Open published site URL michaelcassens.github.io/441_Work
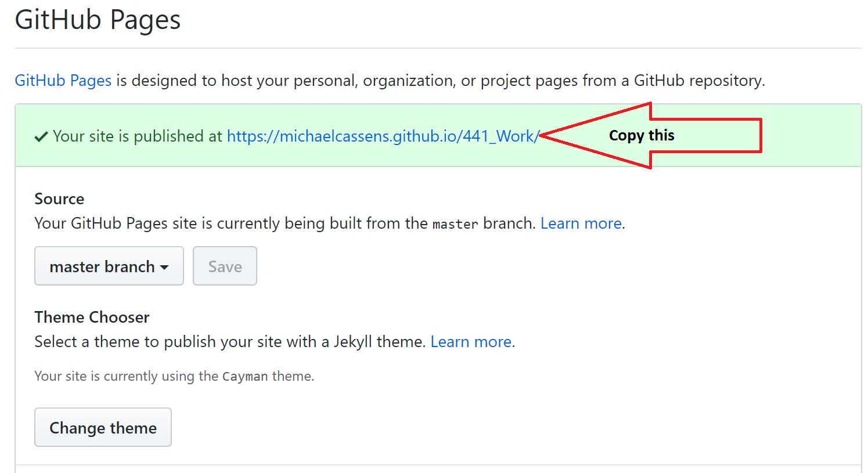This screenshot has height=473, width=868. [x=383, y=136]
